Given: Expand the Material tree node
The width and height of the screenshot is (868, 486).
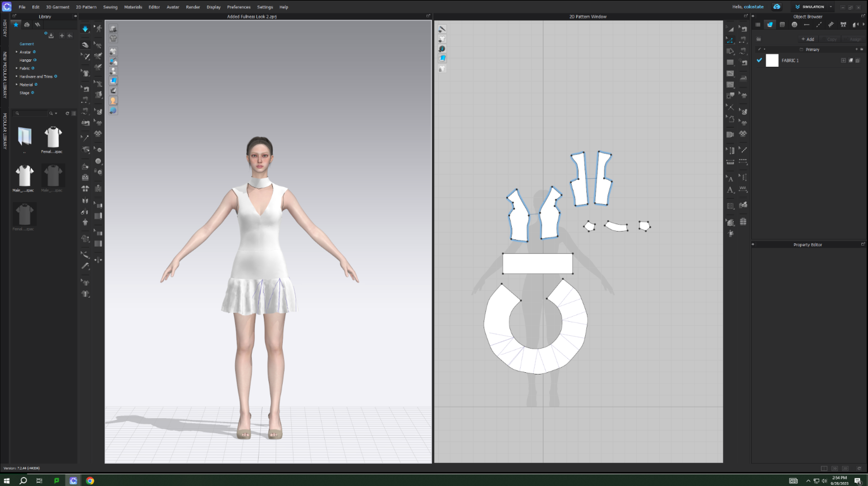Looking at the screenshot, I should click(x=16, y=85).
